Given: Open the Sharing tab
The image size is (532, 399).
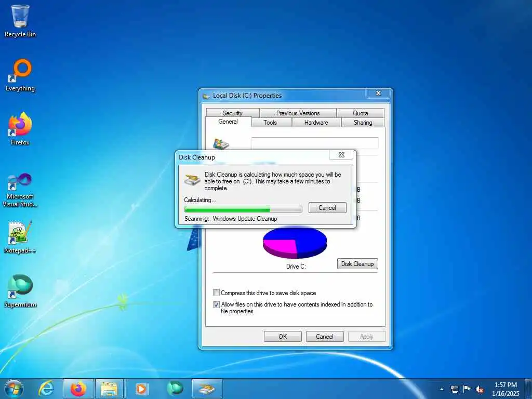Looking at the screenshot, I should pos(363,123).
